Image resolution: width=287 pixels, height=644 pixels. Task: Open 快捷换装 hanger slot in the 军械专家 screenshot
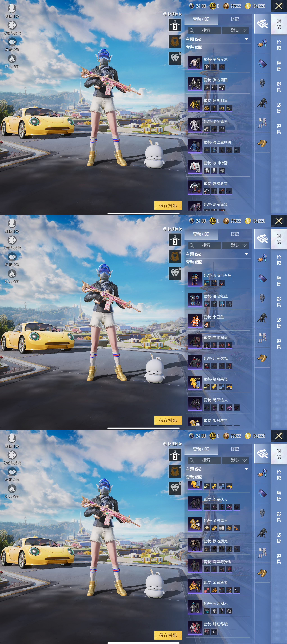point(175,25)
